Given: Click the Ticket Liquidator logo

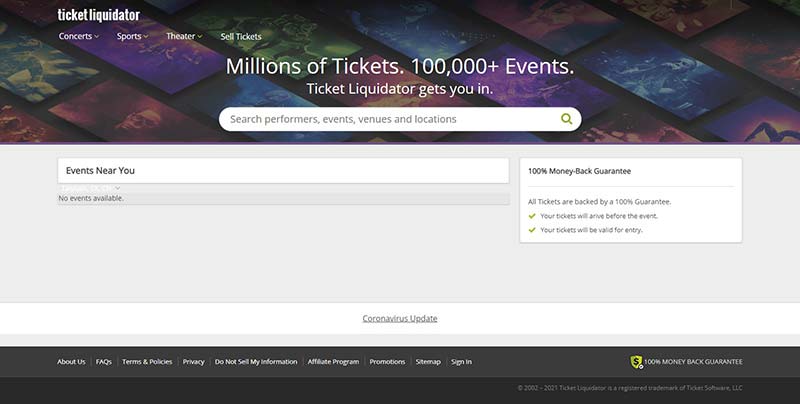Looking at the screenshot, I should click(x=98, y=15).
